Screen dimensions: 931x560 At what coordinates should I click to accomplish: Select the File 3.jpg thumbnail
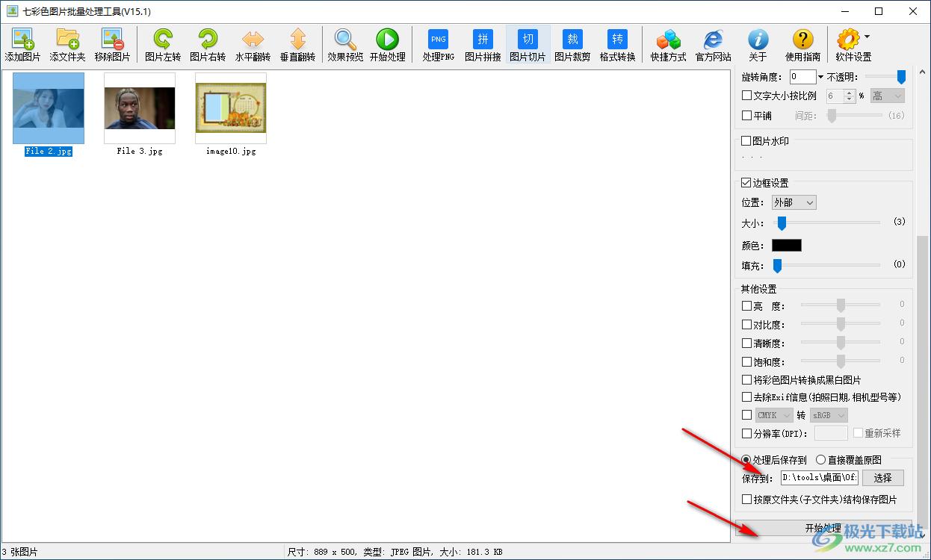(140, 108)
